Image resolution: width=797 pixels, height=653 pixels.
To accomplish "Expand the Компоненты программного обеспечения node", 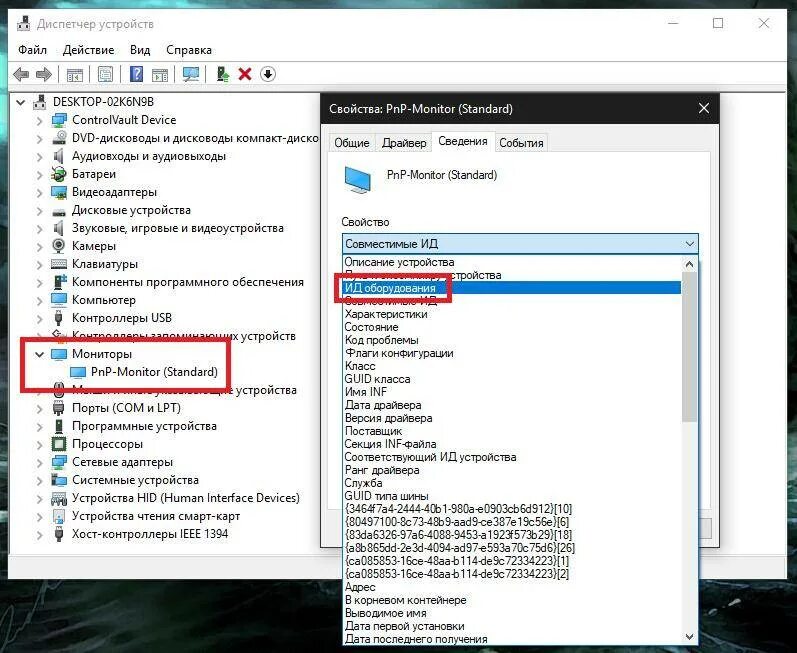I will click(40, 282).
